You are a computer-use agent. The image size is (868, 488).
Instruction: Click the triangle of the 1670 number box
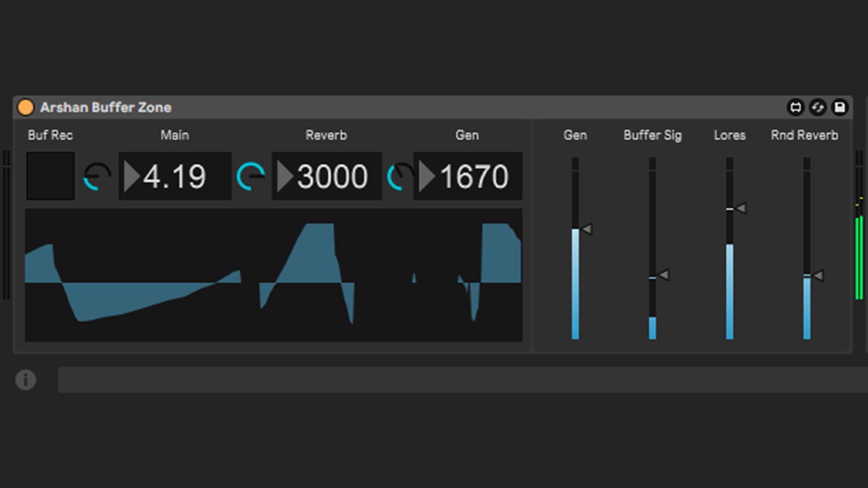427,176
